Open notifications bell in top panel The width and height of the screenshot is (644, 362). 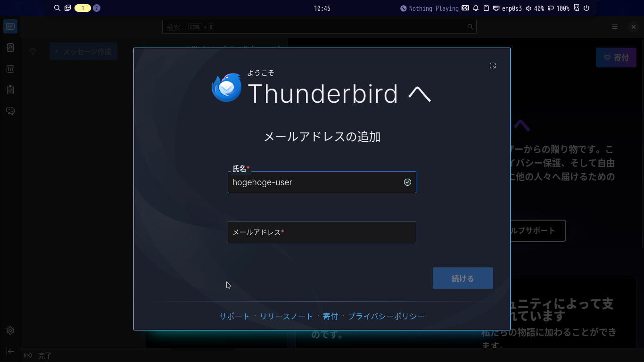click(x=476, y=8)
